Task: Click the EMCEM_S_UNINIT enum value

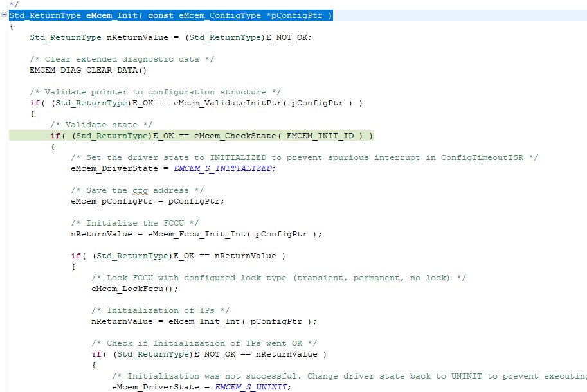Action: [x=251, y=387]
